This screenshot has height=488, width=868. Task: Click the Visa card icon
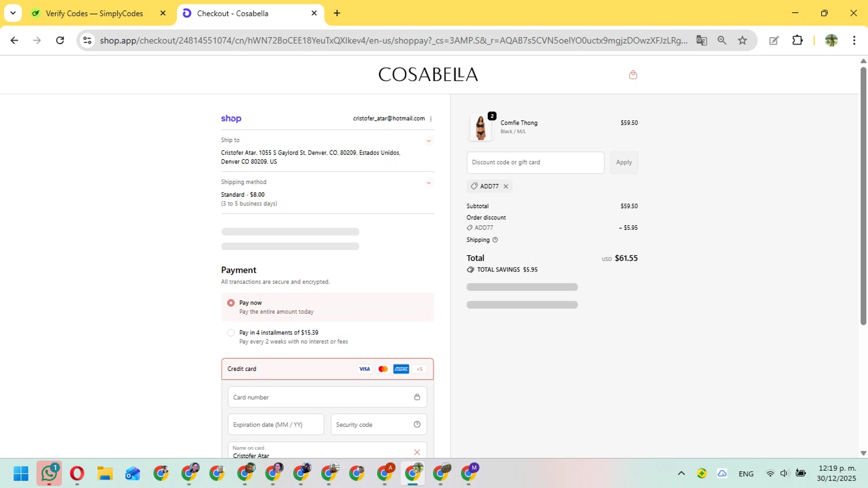point(365,369)
